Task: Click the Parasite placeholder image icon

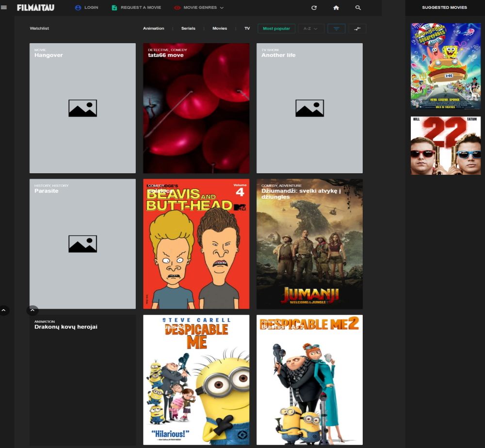Action: (82, 244)
